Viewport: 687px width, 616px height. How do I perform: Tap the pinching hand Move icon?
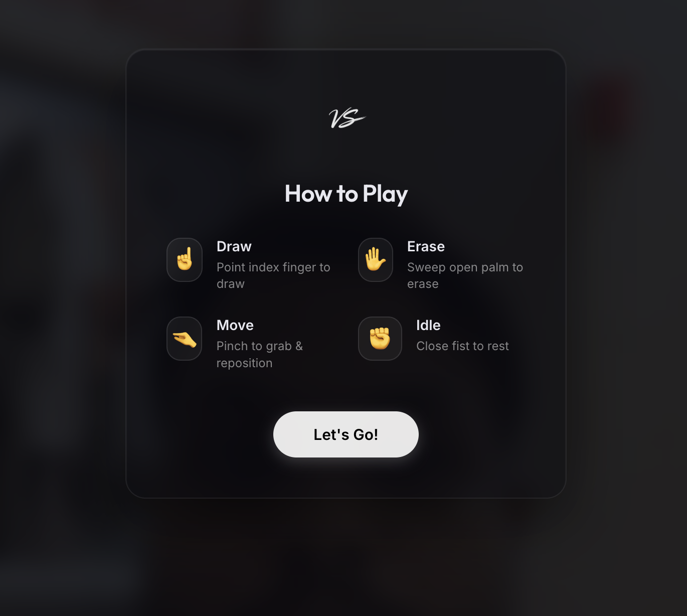(185, 339)
